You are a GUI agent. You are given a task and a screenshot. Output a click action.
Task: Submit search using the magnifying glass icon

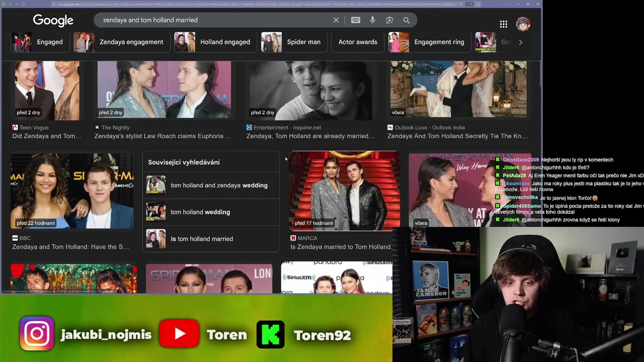click(x=407, y=20)
